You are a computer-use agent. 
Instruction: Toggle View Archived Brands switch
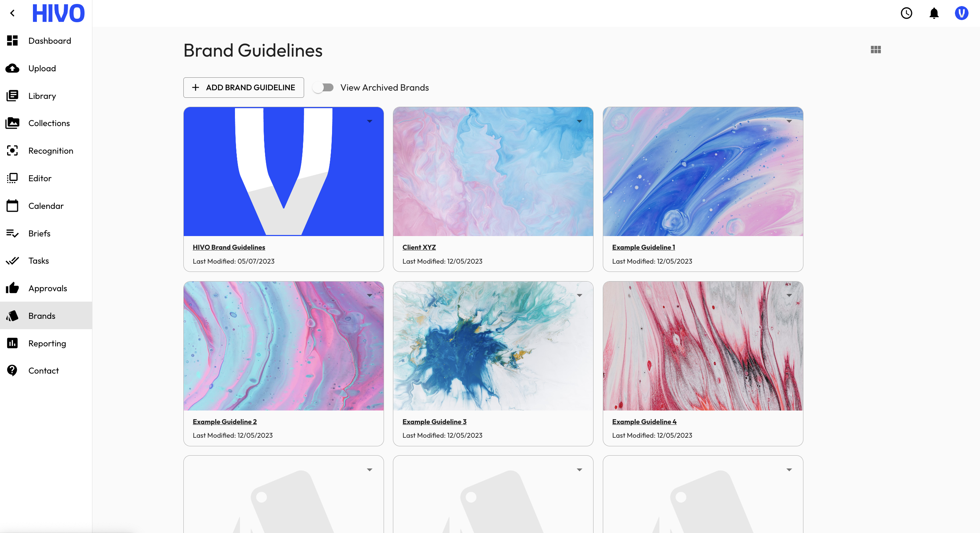pos(323,87)
